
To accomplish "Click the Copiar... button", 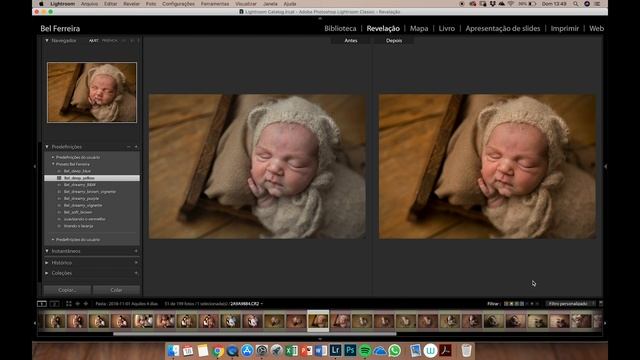I will click(x=67, y=290).
